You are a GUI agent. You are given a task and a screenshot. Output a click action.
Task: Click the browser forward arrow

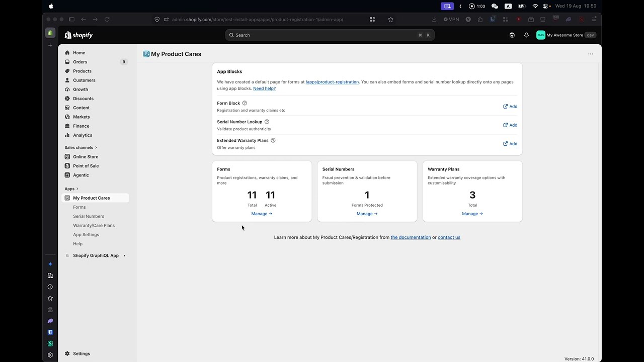pyautogui.click(x=95, y=19)
